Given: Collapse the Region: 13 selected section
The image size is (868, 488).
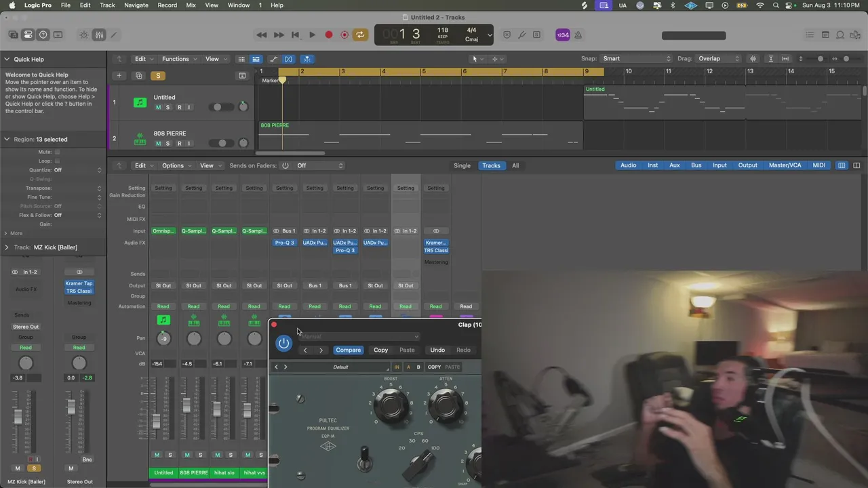Looking at the screenshot, I should pos(7,139).
